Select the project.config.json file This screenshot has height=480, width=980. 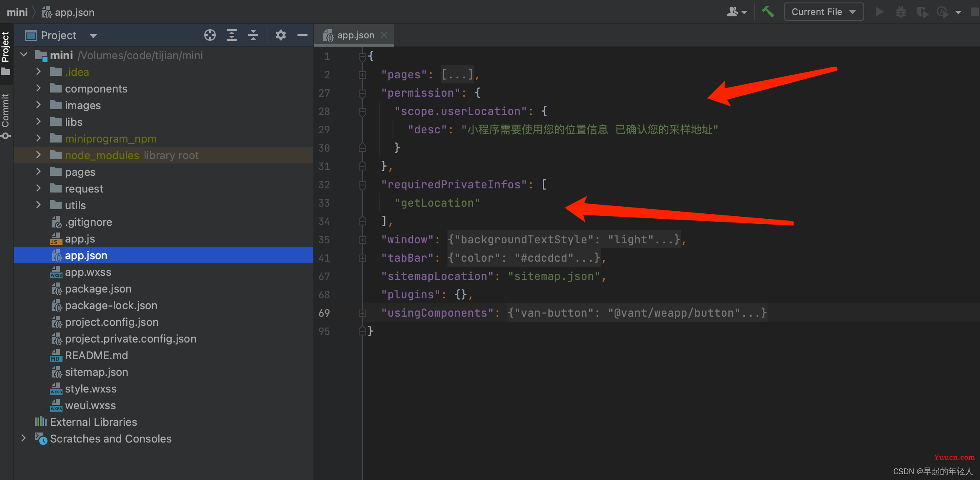pyautogui.click(x=164, y=322)
